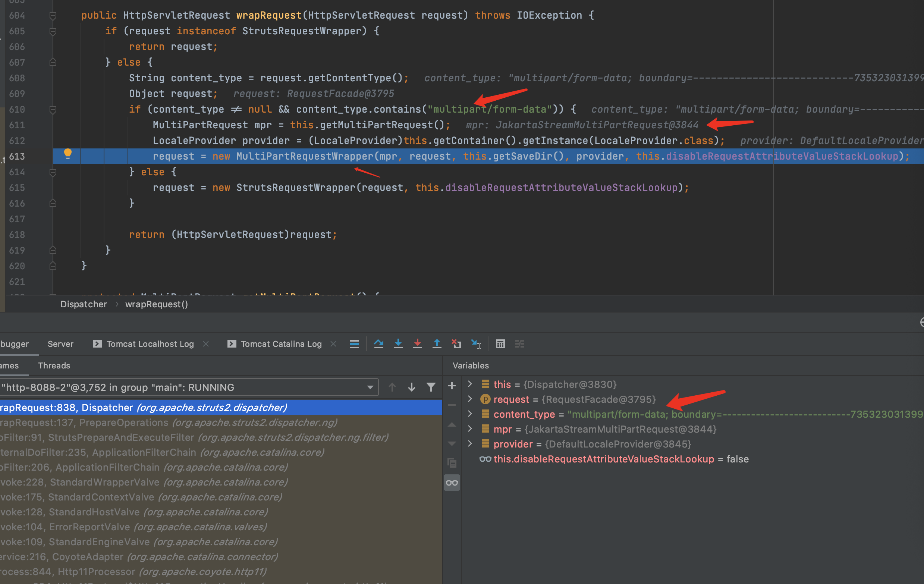Click the Variables panel header
This screenshot has width=924, height=584.
point(471,365)
